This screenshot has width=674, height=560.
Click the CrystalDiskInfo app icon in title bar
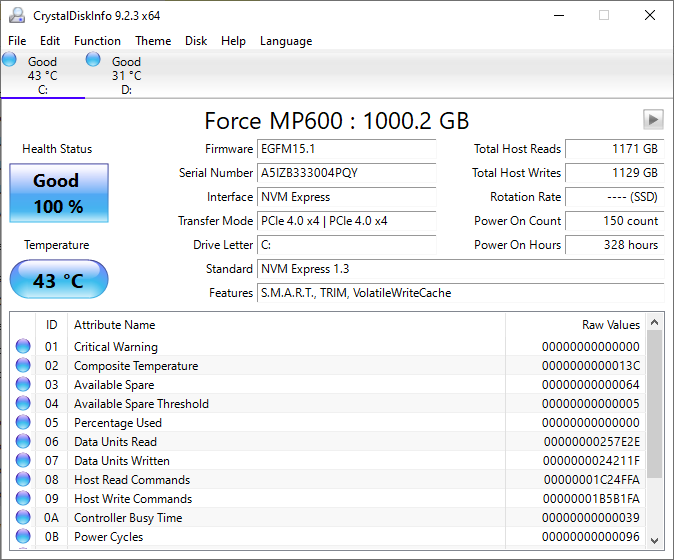tap(17, 15)
